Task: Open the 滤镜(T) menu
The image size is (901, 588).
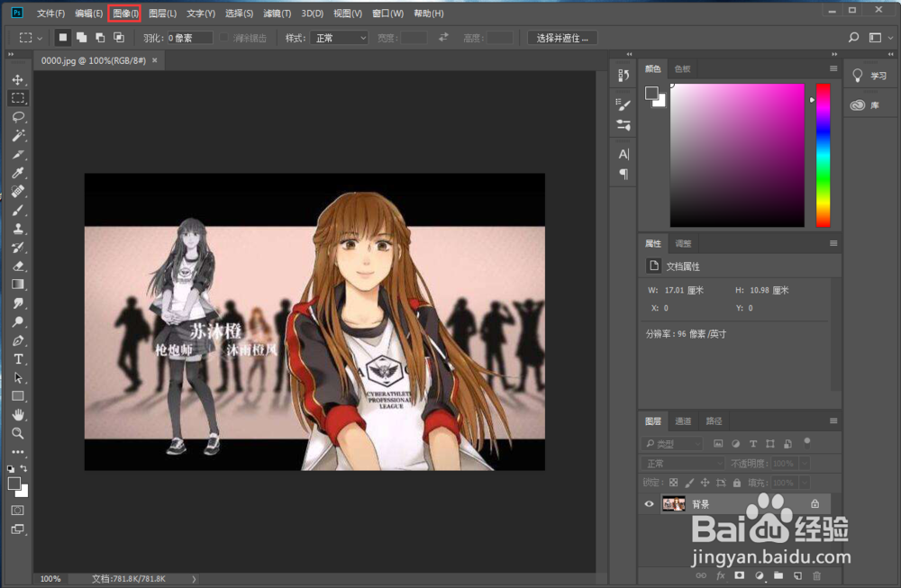Action: coord(277,14)
